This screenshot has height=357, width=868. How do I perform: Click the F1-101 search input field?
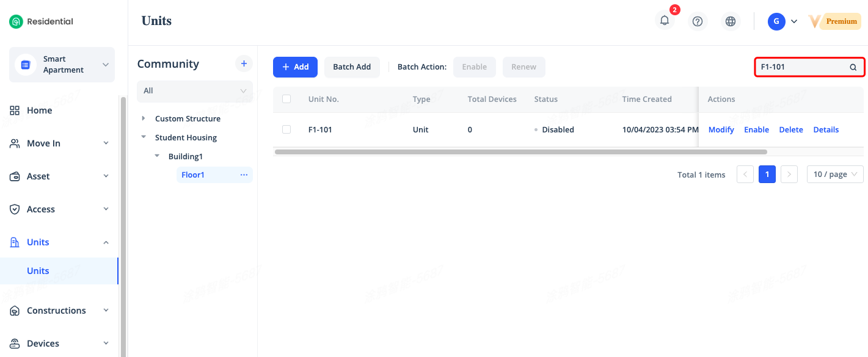click(800, 67)
